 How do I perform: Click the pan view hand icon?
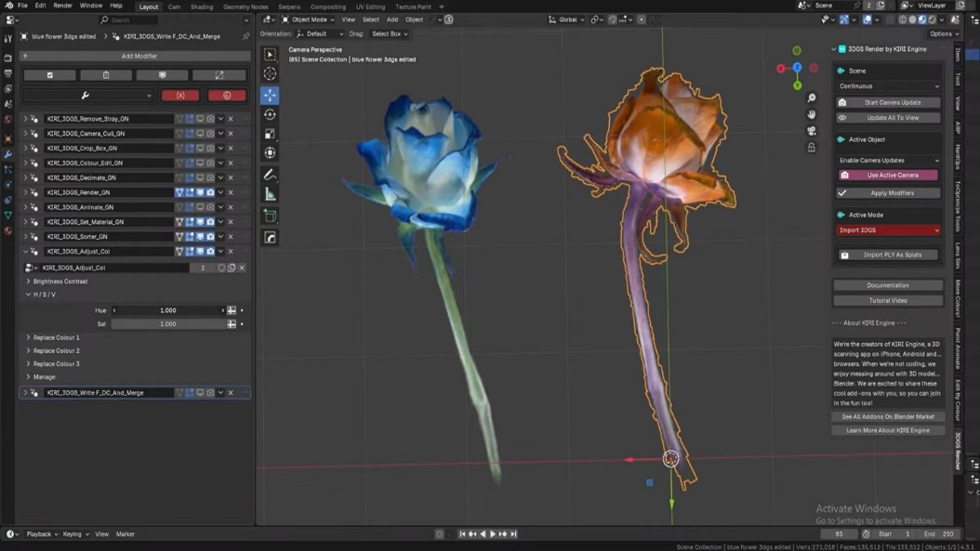tap(812, 114)
